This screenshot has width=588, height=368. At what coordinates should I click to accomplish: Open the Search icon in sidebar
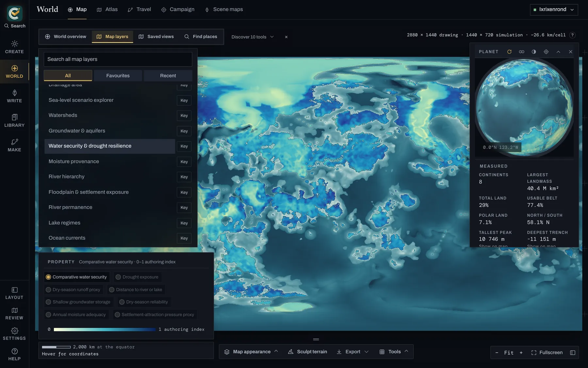click(x=14, y=26)
